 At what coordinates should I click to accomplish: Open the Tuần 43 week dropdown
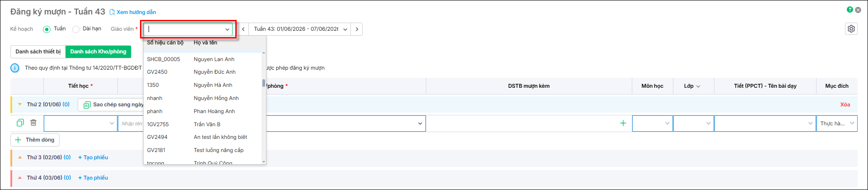click(x=300, y=29)
